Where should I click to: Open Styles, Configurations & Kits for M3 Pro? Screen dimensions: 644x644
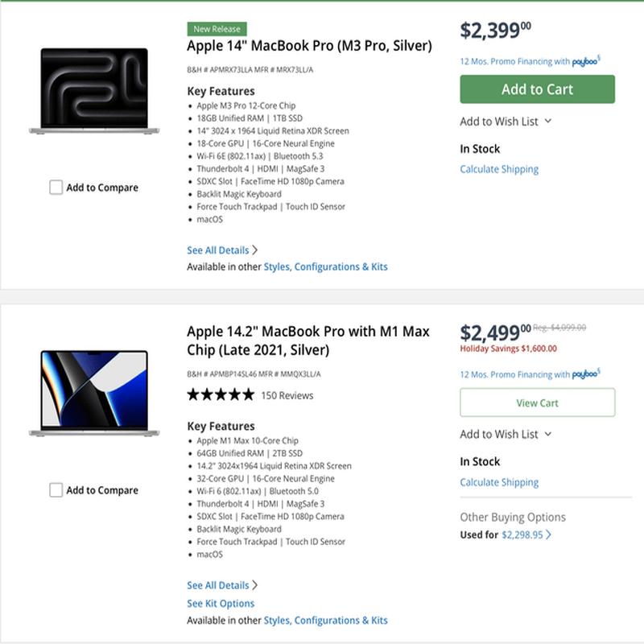pos(325,266)
